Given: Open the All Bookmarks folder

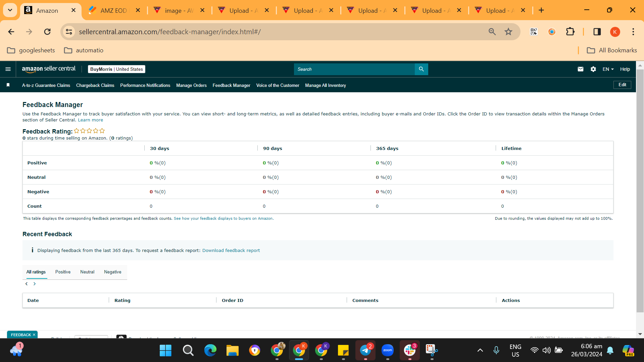Looking at the screenshot, I should 612,50.
